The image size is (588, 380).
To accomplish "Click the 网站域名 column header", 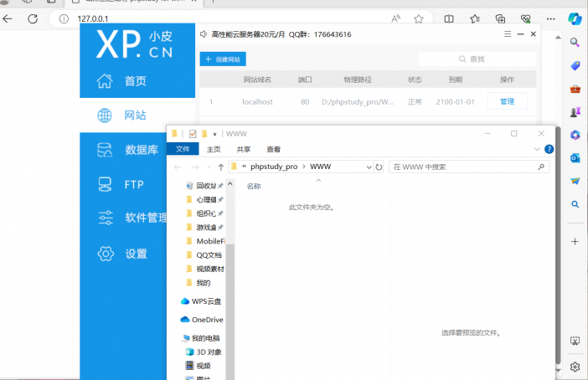I will (x=257, y=80).
